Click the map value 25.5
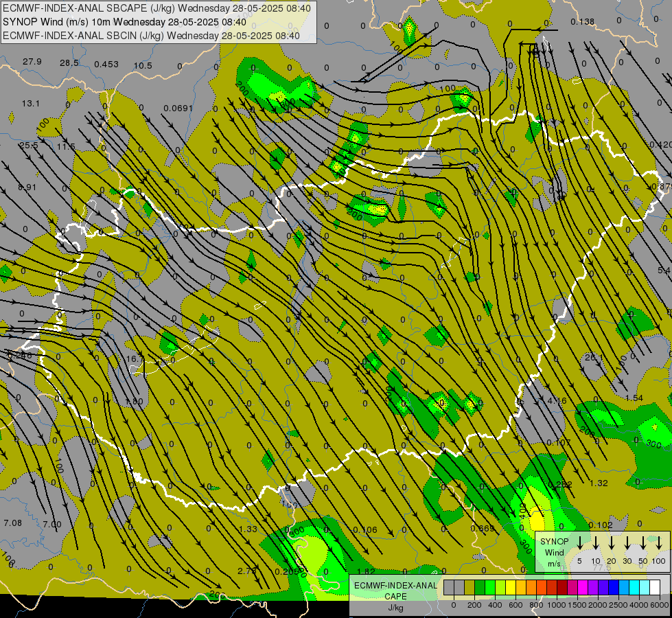Image resolution: width=672 pixels, height=618 pixels. (28, 146)
